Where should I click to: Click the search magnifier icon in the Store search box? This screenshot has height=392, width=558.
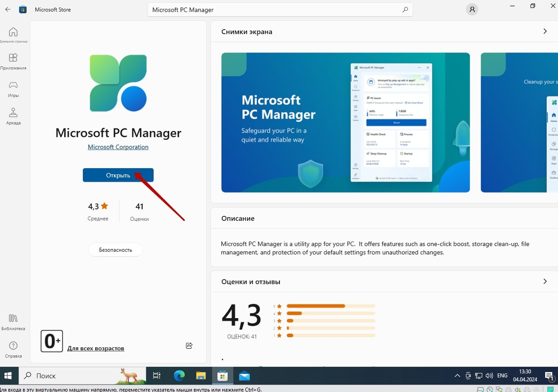pyautogui.click(x=405, y=9)
